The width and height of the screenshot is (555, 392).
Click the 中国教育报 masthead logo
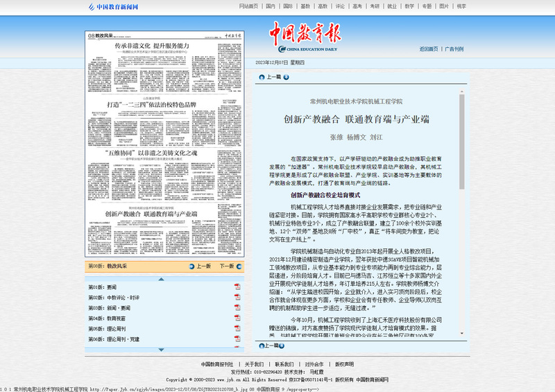[305, 35]
